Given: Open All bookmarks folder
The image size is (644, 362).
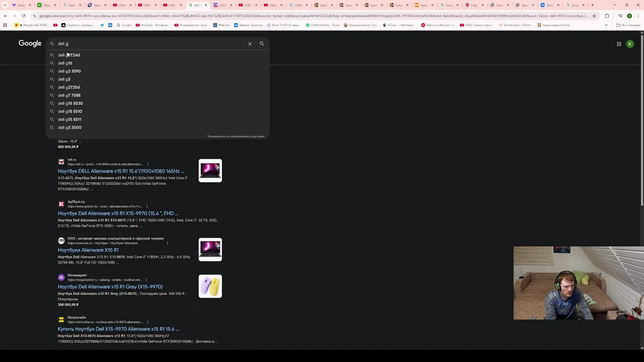Looking at the screenshot, I should coord(629,25).
